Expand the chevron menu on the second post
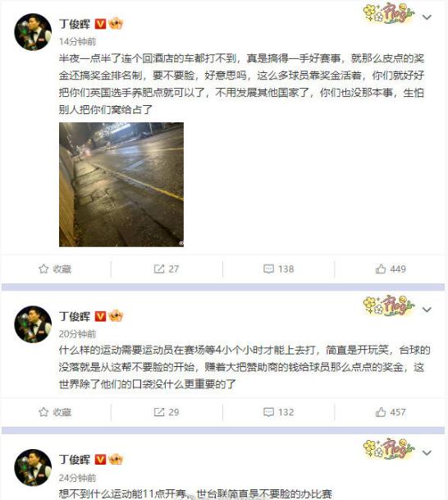Image resolution: width=448 pixels, height=500 pixels. coord(427,310)
